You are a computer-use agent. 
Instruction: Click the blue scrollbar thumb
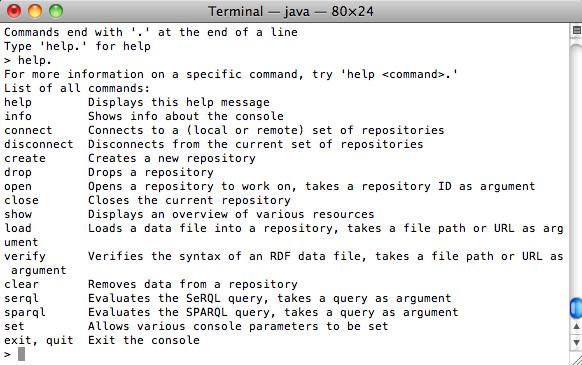[576, 308]
